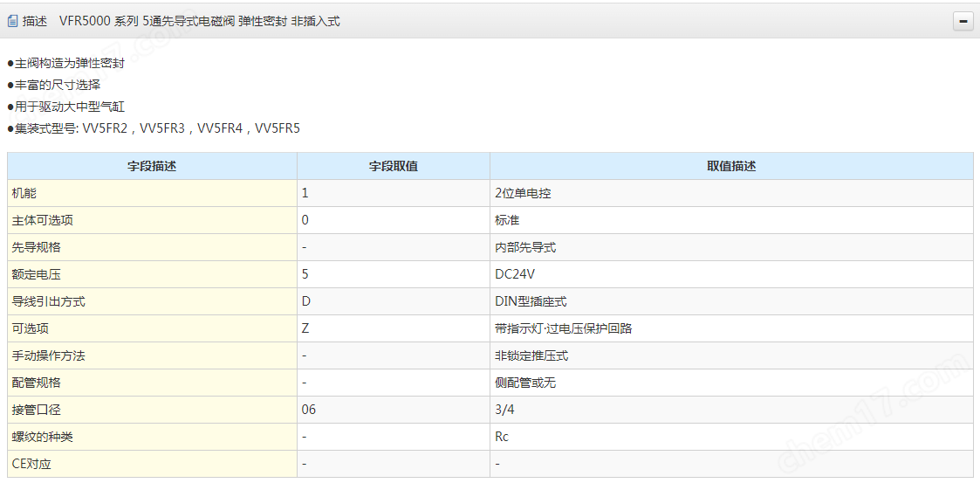Click the document icon beside 描述
Viewport: 980px width, 483px height.
[12, 21]
